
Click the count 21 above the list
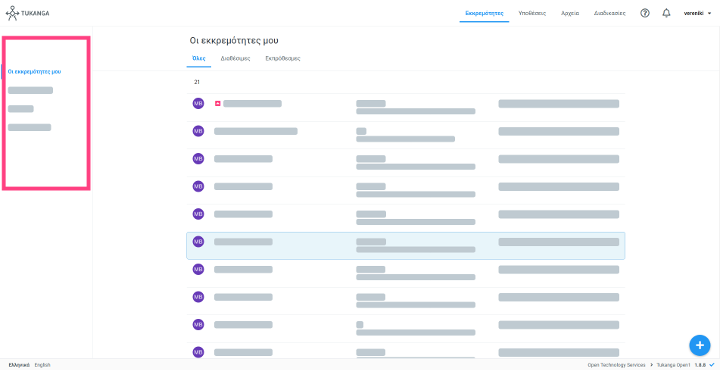(197, 82)
